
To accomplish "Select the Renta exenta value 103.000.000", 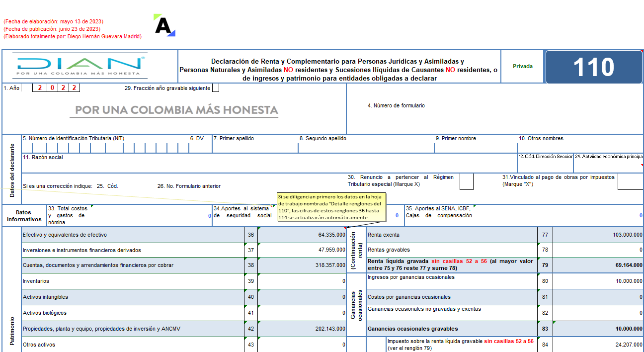I will coord(598,235).
